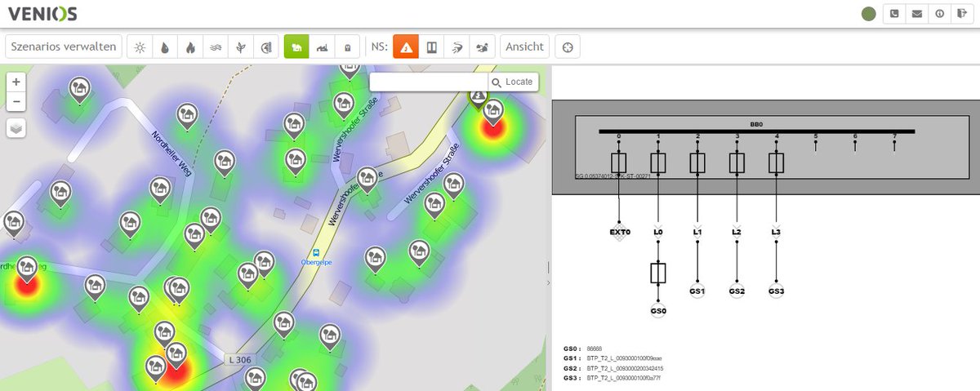Select house marker on red hotspot at Nordheller Weg
The image size is (980, 391).
coord(28,269)
